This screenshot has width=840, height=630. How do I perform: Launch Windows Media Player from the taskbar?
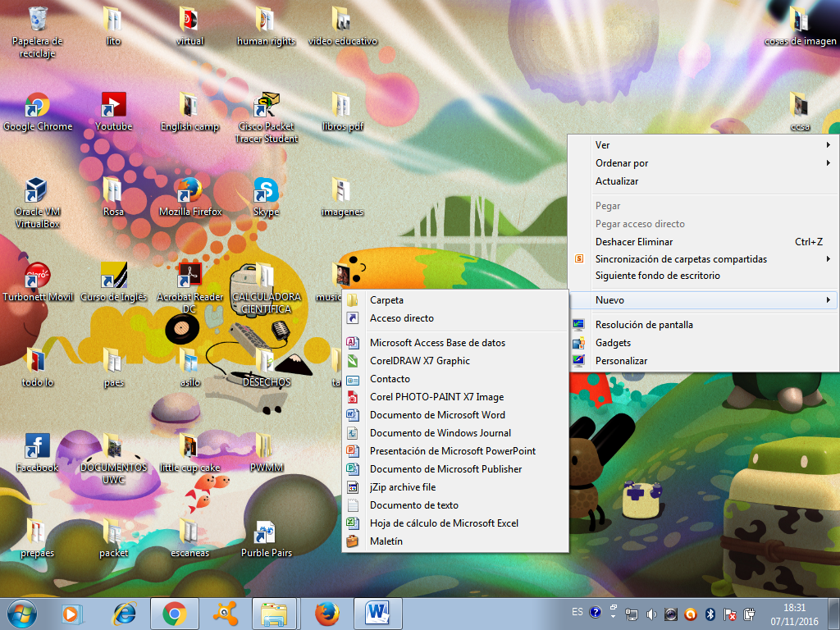(x=72, y=613)
